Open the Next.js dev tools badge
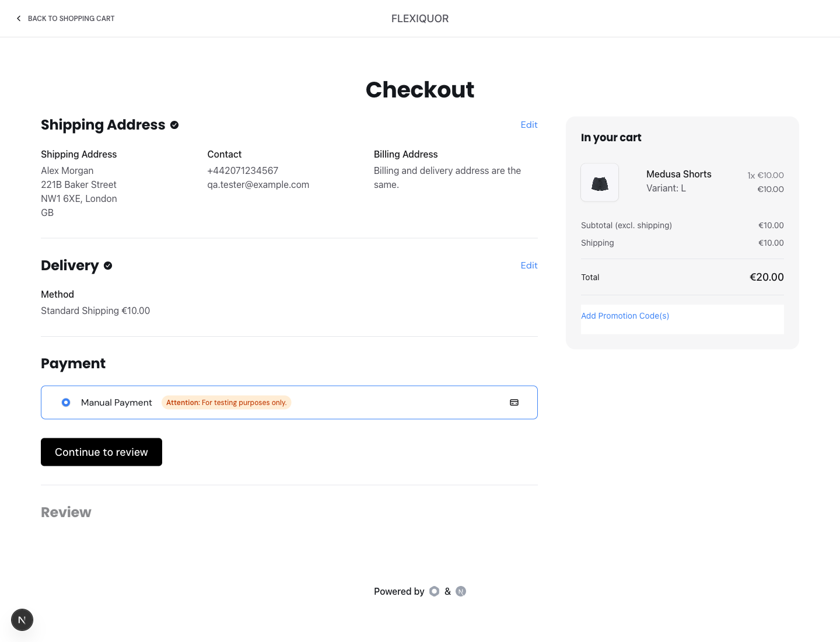 click(22, 620)
